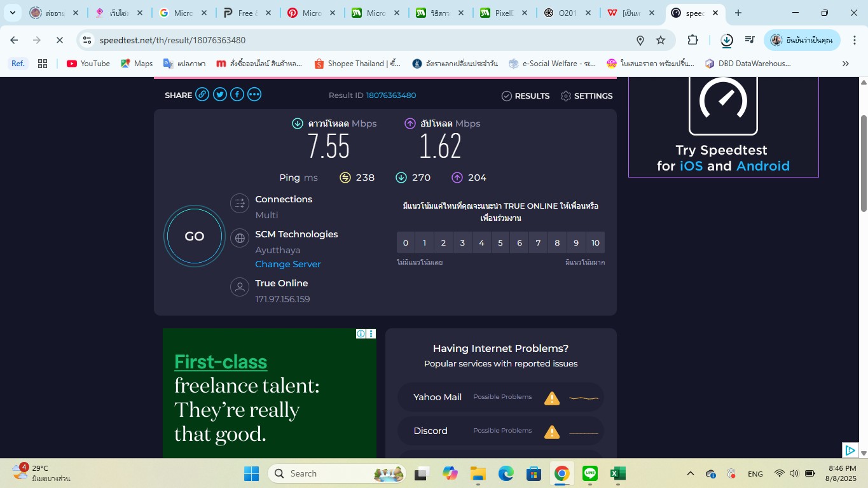Click the Connections multi icon
This screenshot has width=868, height=488.
pos(240,204)
